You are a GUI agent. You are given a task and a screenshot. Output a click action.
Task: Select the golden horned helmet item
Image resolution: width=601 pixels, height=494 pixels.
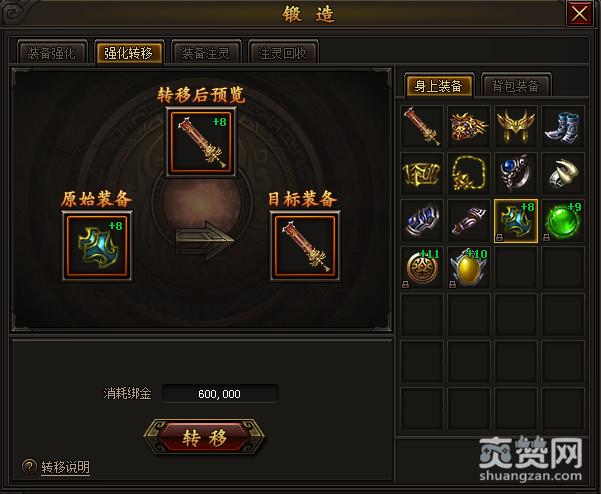coord(516,126)
